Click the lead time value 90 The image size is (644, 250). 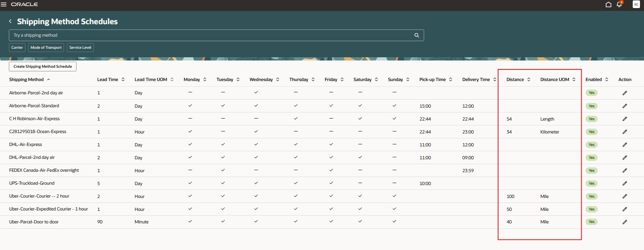(x=100, y=222)
